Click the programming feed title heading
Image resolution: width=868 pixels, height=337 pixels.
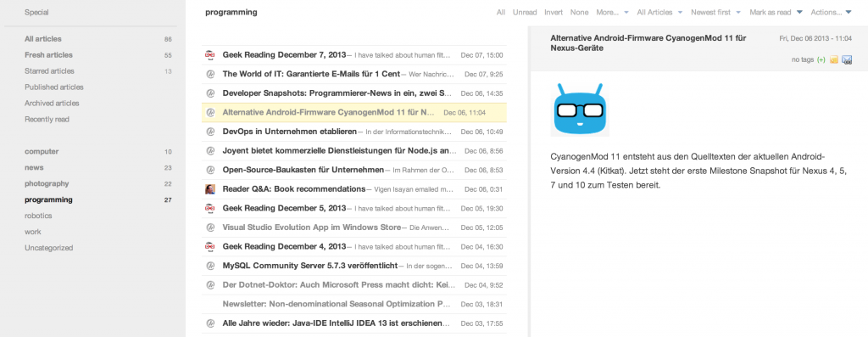231,12
